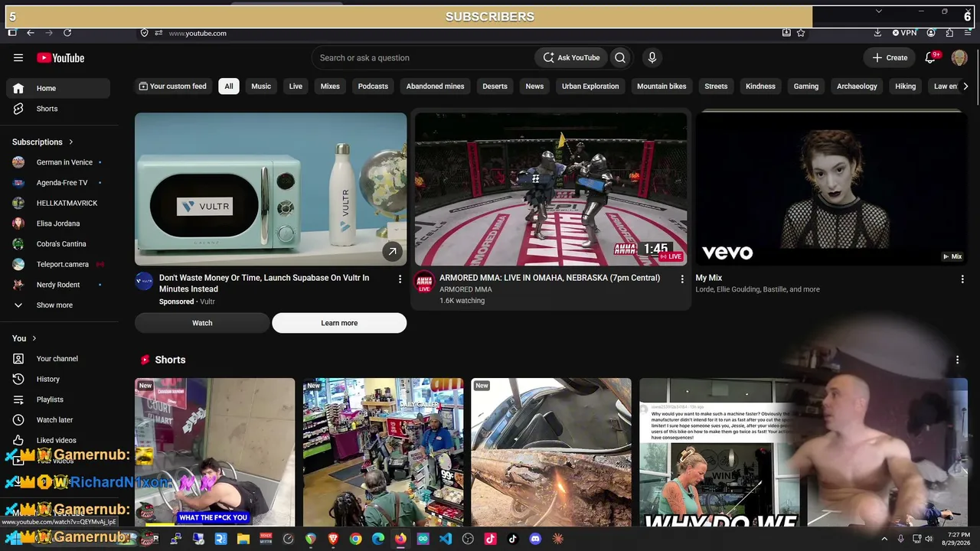Go back in the browser
The image size is (980, 551).
click(31, 33)
